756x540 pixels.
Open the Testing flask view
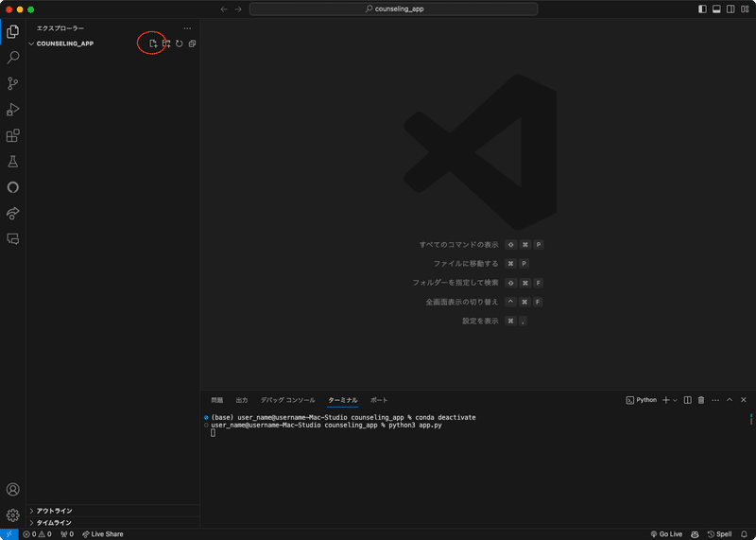tap(13, 161)
